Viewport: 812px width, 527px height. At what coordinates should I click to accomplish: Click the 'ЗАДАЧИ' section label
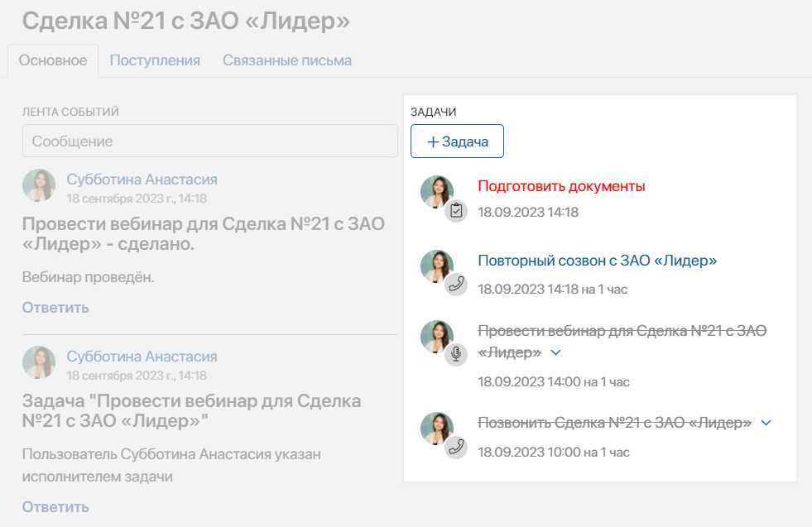tap(434, 112)
